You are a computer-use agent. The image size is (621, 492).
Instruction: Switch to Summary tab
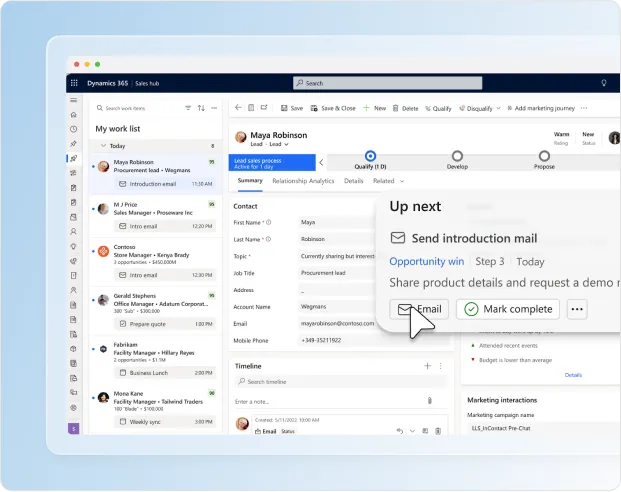point(250,181)
